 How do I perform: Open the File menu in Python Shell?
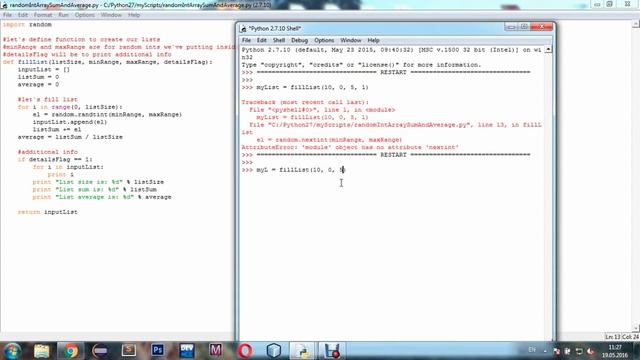[246, 40]
